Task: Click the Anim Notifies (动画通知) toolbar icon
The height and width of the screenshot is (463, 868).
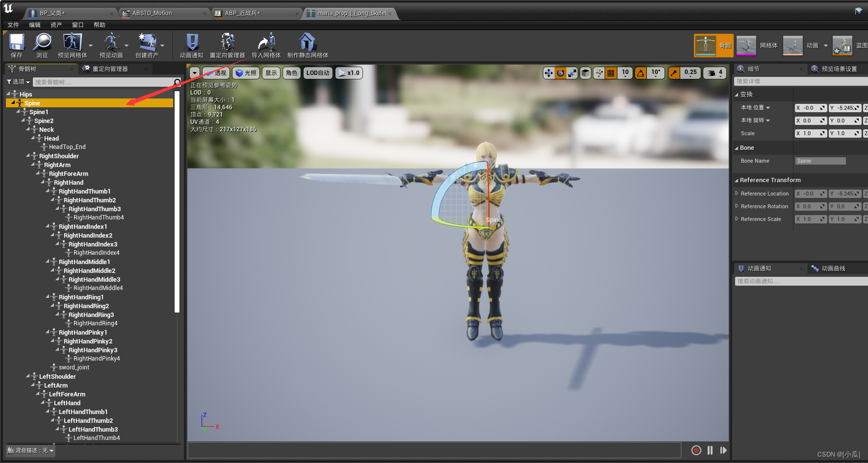Action: pos(192,46)
